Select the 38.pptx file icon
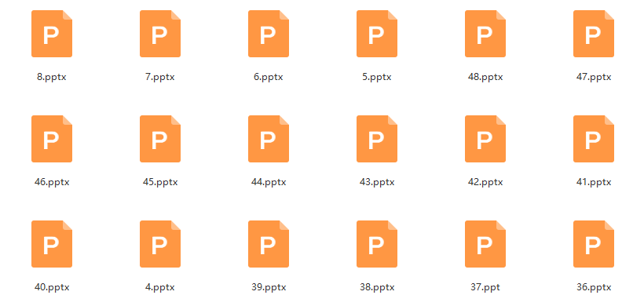This screenshot has height=306, width=644. click(x=377, y=244)
